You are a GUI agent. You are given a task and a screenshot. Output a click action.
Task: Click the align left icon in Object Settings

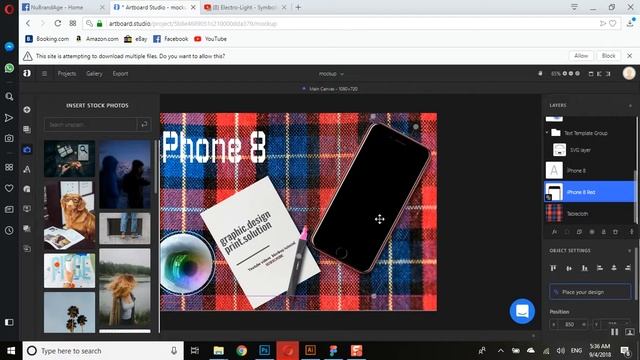600,268
